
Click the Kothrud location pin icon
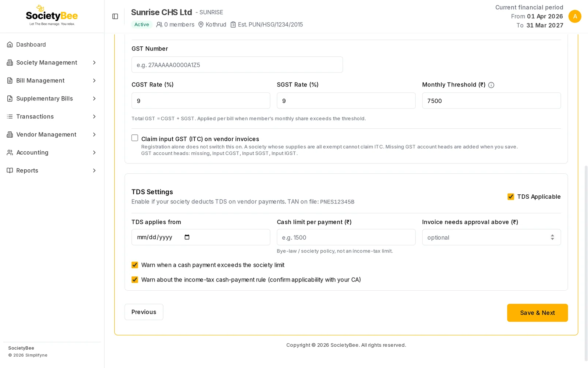[x=201, y=25]
